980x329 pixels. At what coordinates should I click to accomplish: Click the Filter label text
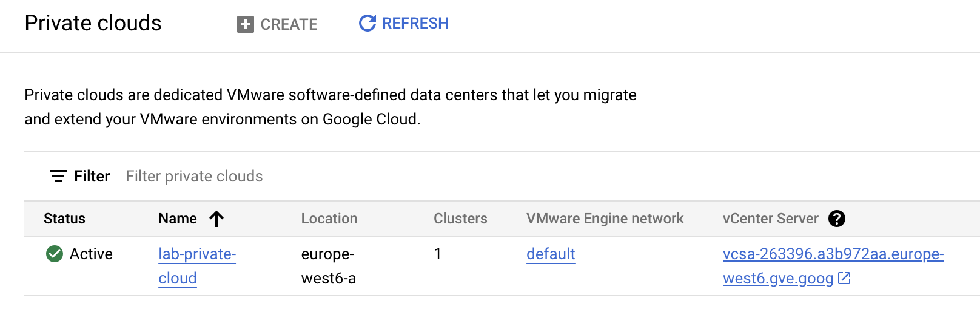[92, 176]
